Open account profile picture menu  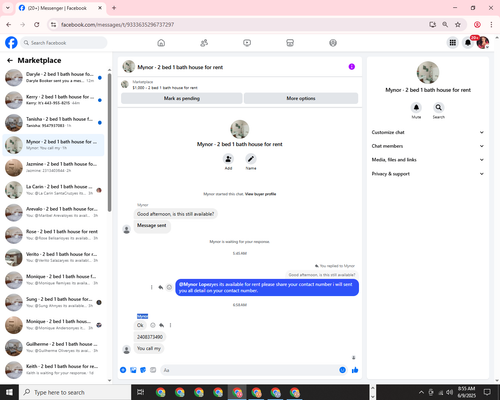tap(483, 43)
